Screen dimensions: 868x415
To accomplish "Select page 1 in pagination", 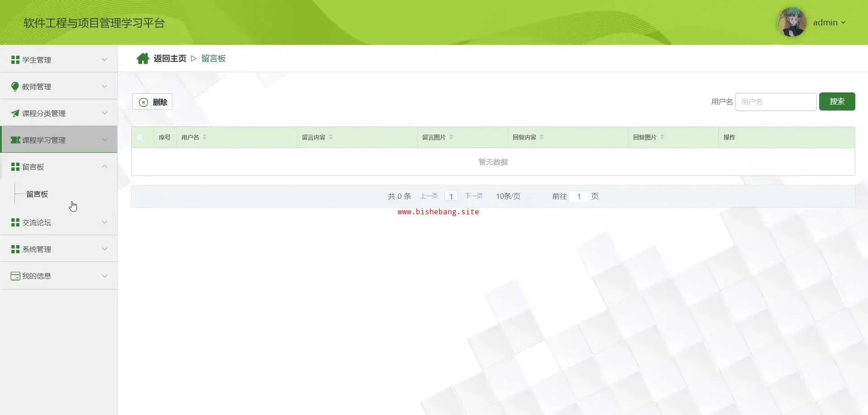I will [x=451, y=196].
